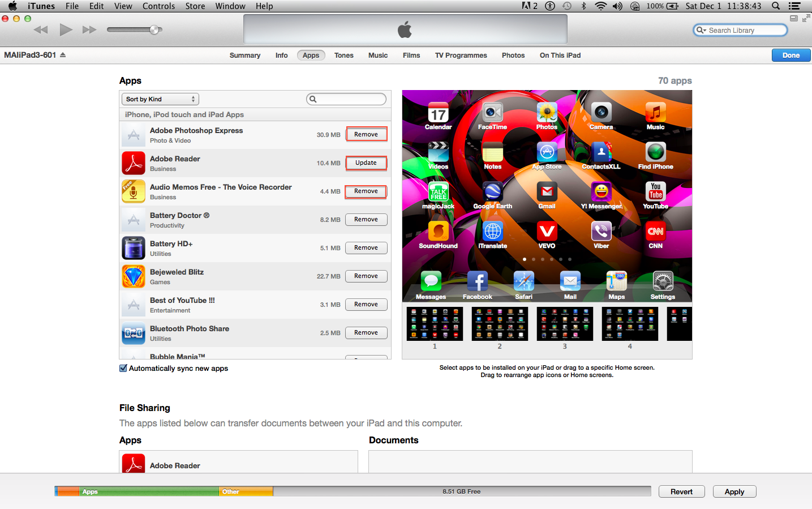Switch to the Summary tab
Viewport: 812px width, 509px height.
245,55
